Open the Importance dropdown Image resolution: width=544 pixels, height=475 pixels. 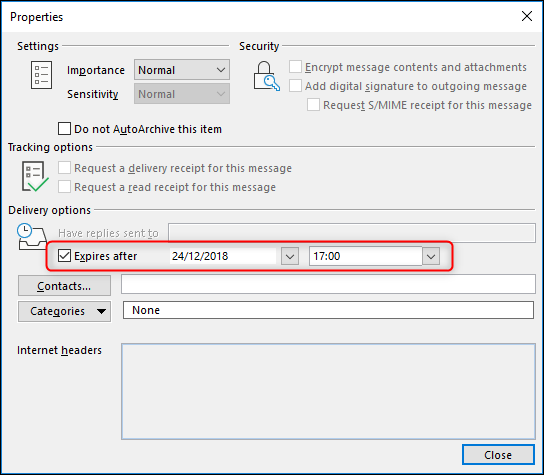coord(182,70)
